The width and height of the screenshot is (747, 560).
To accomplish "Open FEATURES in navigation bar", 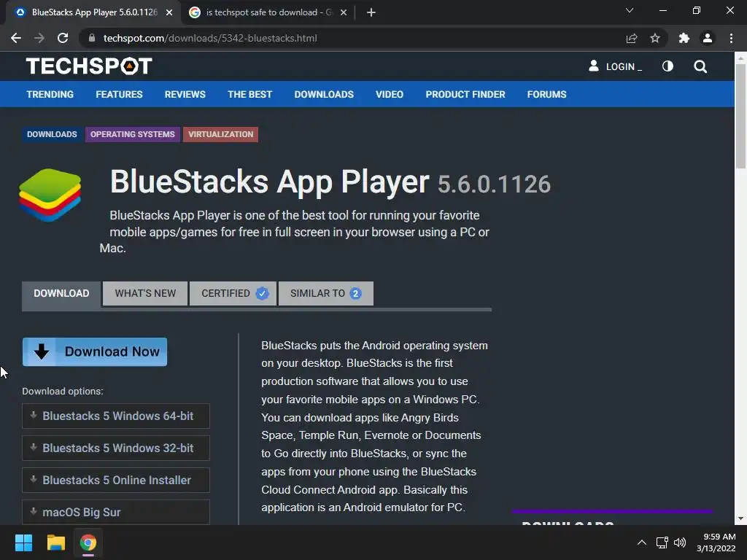I will (119, 94).
